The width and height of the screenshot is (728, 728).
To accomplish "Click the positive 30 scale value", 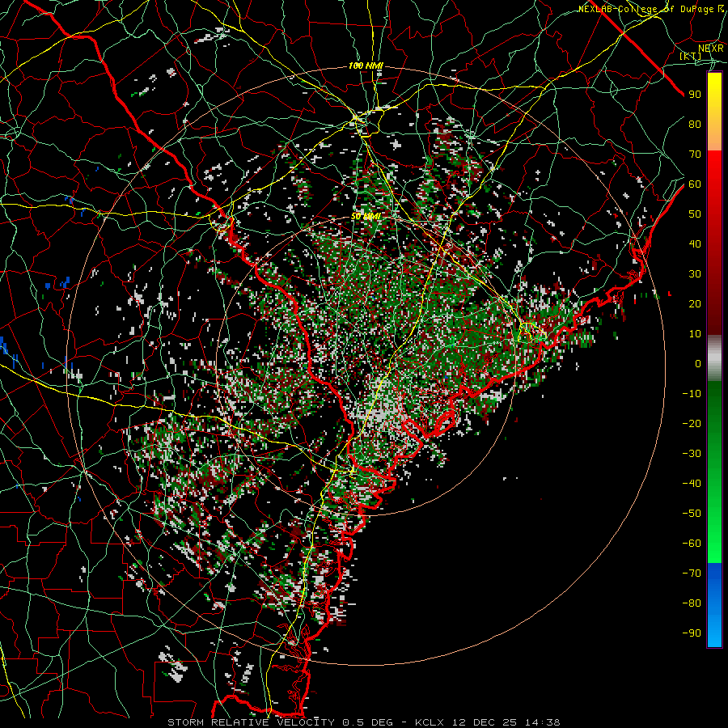I will coord(695,274).
